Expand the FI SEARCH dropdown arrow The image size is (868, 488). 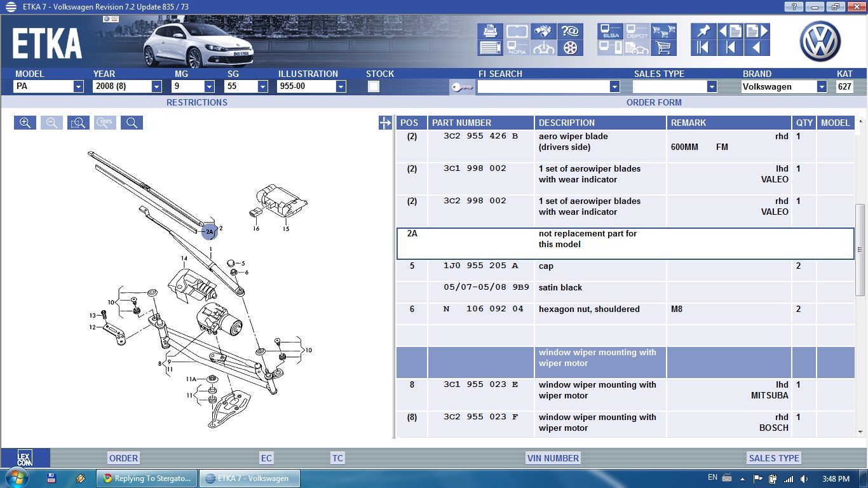click(614, 86)
